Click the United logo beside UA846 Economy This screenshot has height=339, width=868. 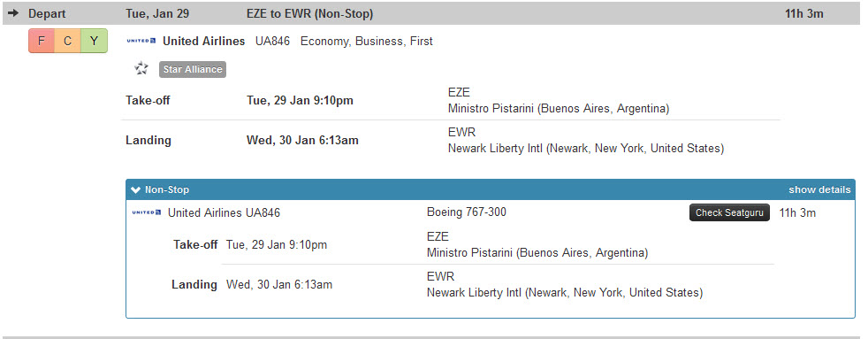tap(141, 41)
